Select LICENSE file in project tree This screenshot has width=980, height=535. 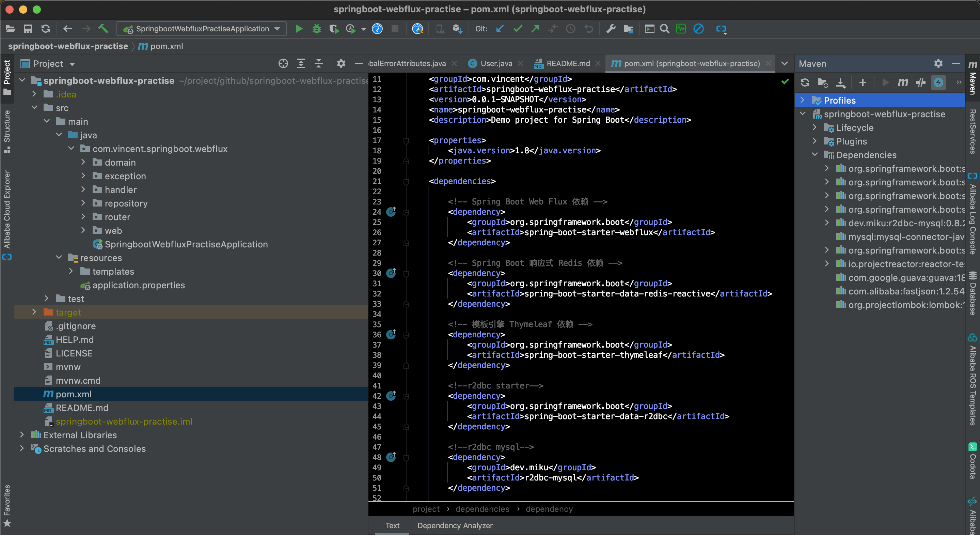(68, 353)
